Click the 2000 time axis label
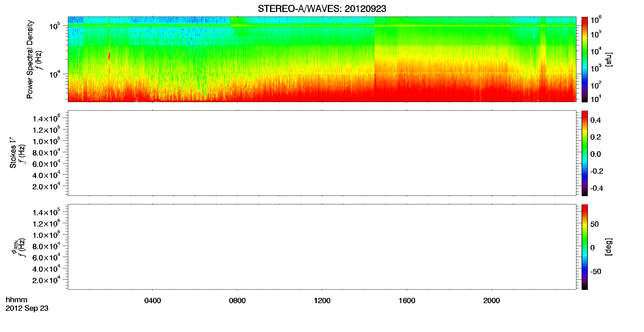The width and height of the screenshot is (644, 332). click(x=492, y=301)
